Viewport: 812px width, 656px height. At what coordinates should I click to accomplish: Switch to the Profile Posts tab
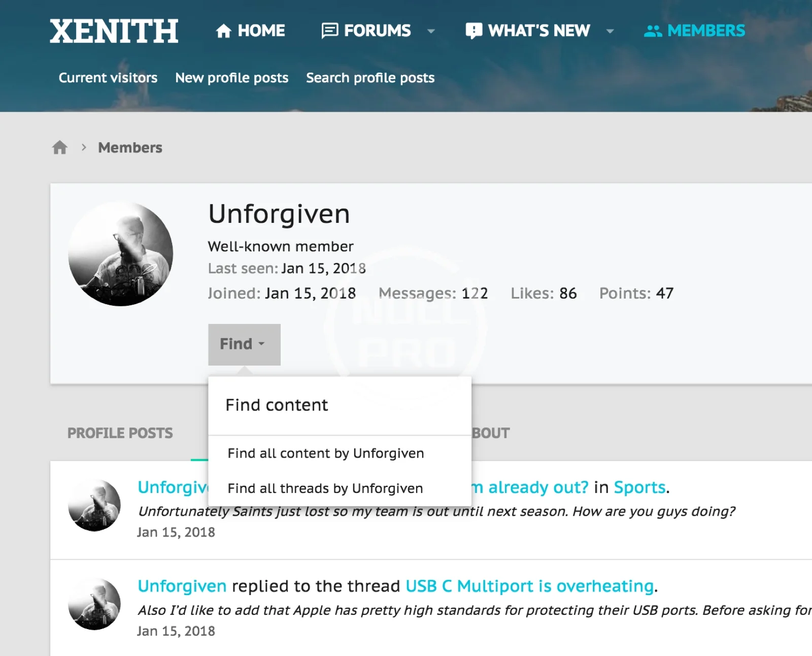pyautogui.click(x=120, y=433)
